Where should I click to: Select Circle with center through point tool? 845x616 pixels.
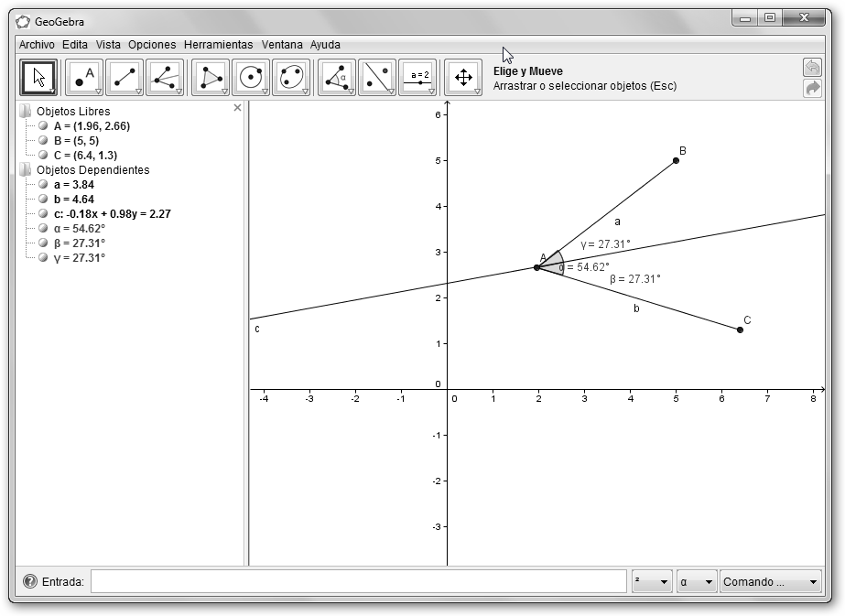coord(251,78)
